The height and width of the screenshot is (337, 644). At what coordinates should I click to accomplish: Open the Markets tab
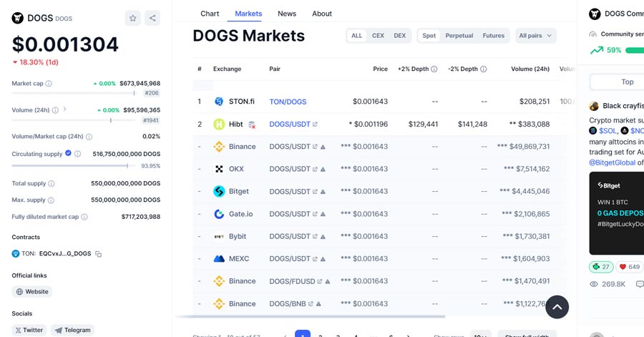248,14
